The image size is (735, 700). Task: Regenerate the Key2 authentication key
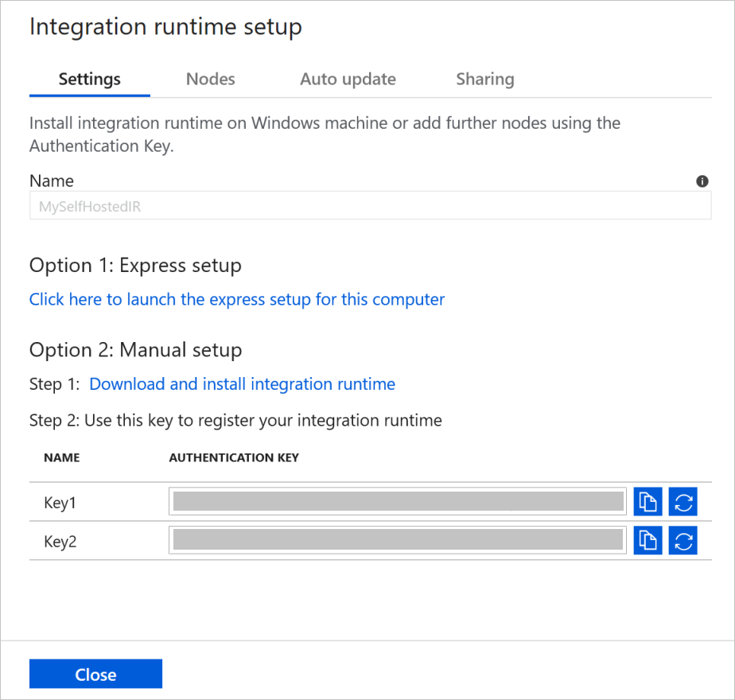tap(682, 540)
